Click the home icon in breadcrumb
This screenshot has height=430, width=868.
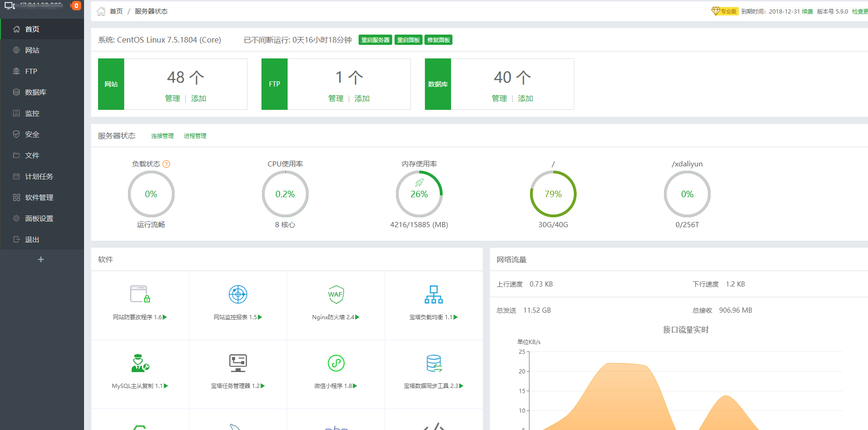coord(101,11)
